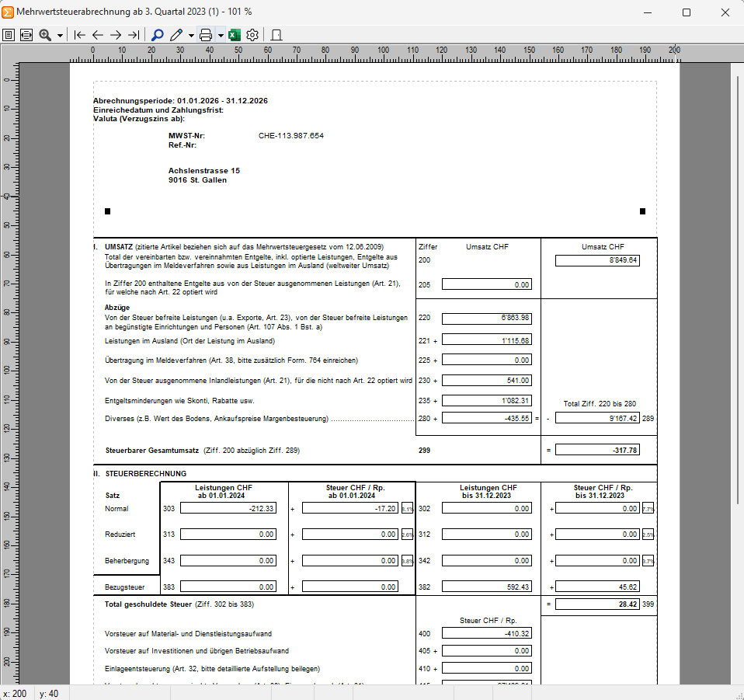
Task: Click the fit page width icon
Action: (26, 35)
